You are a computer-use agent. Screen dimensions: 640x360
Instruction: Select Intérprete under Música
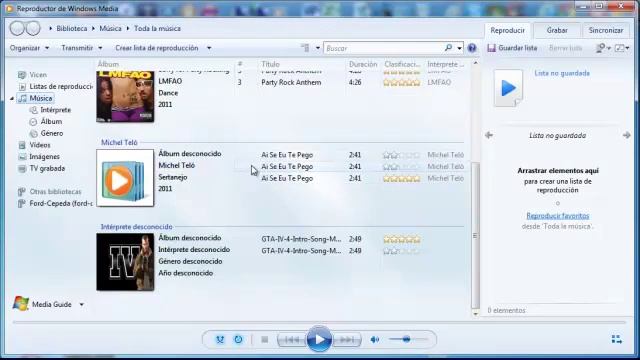pos(56,110)
